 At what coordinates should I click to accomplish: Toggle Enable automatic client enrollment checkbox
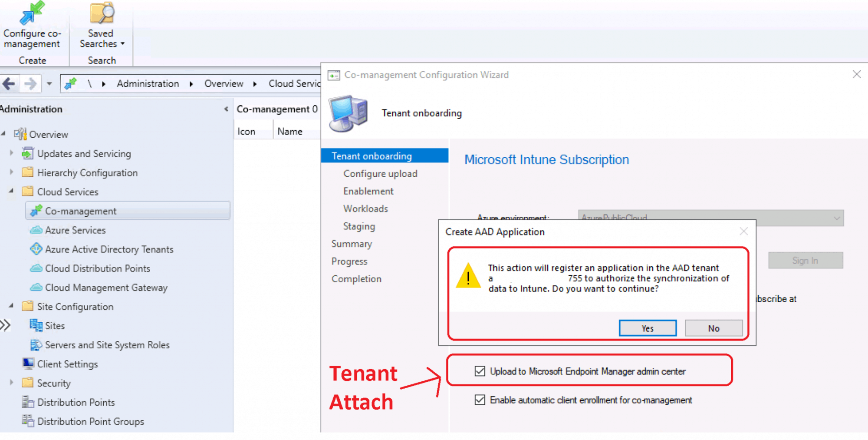(x=480, y=400)
